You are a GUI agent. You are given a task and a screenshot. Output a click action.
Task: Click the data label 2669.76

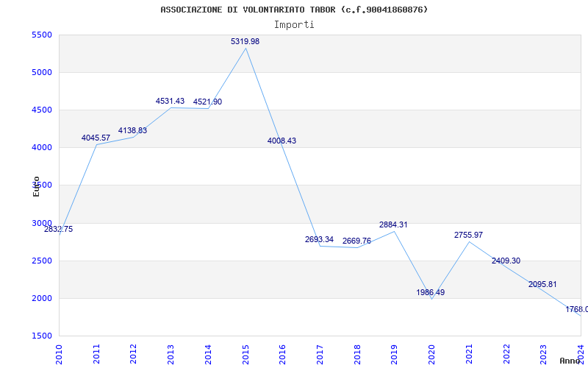pos(356,241)
